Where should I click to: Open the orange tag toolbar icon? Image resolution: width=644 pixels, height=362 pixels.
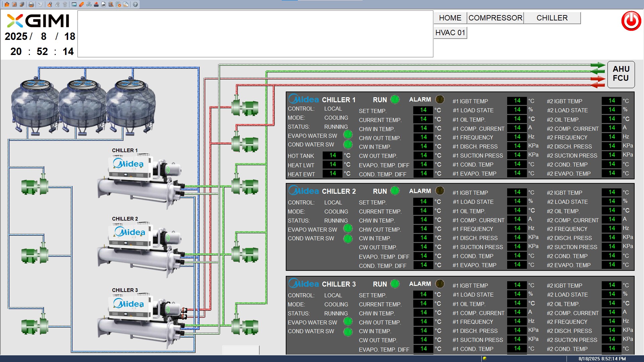(x=82, y=4)
